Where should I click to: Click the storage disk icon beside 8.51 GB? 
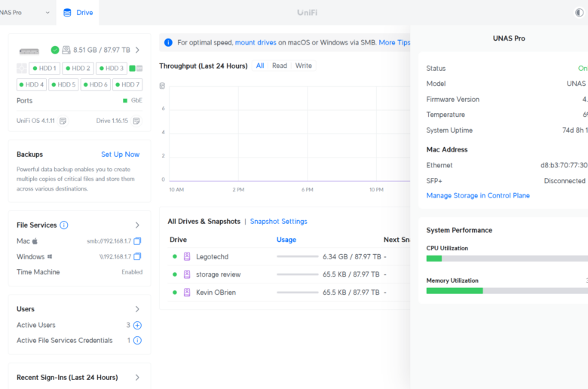[x=66, y=50]
